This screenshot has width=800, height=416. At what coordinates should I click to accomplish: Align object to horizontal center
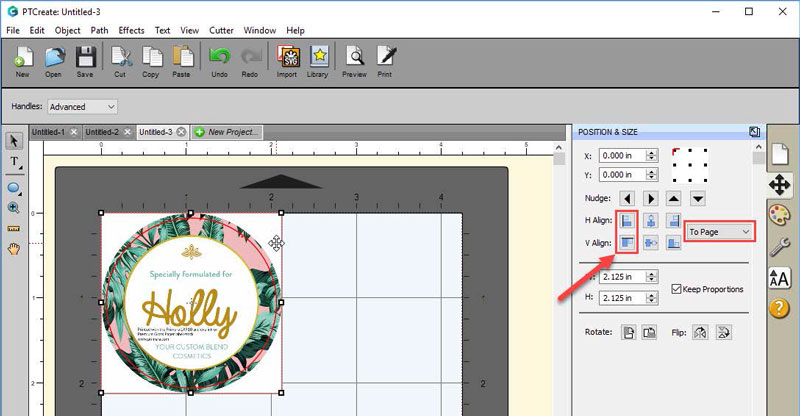[651, 221]
